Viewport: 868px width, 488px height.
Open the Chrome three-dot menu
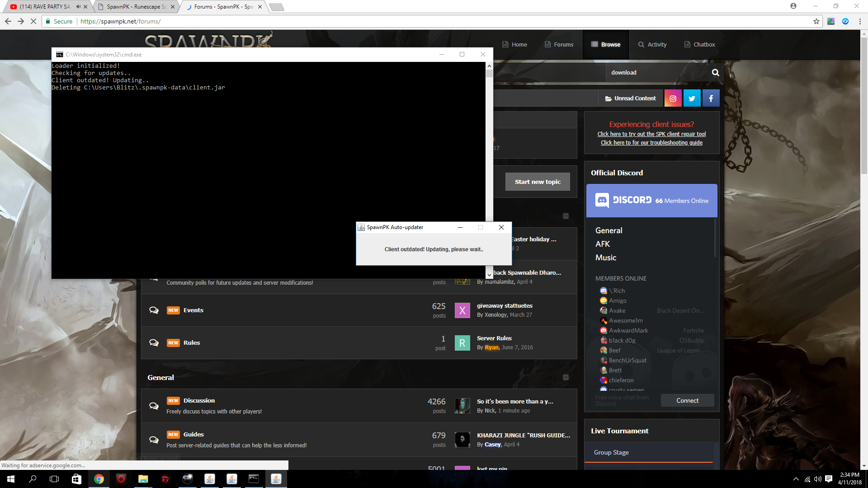point(860,21)
